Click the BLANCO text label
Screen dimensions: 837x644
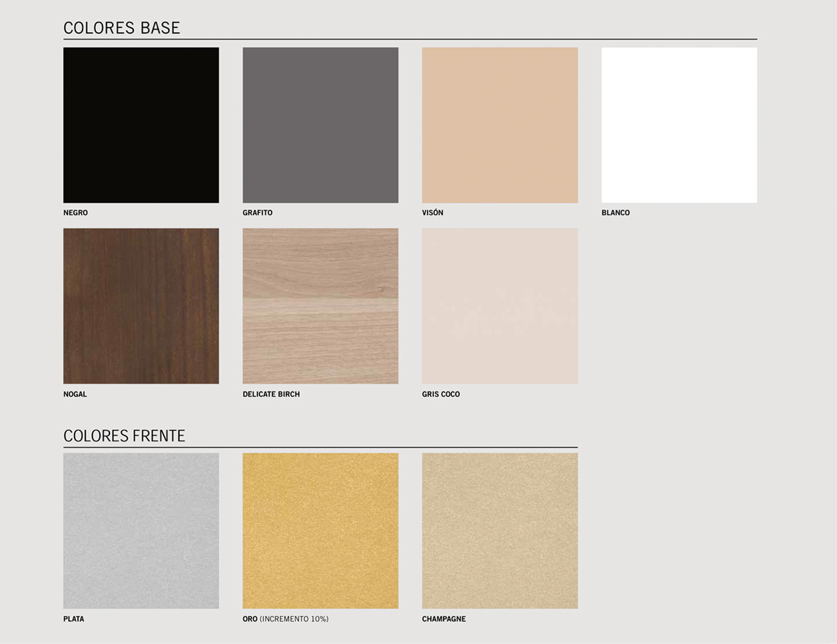pyautogui.click(x=616, y=213)
